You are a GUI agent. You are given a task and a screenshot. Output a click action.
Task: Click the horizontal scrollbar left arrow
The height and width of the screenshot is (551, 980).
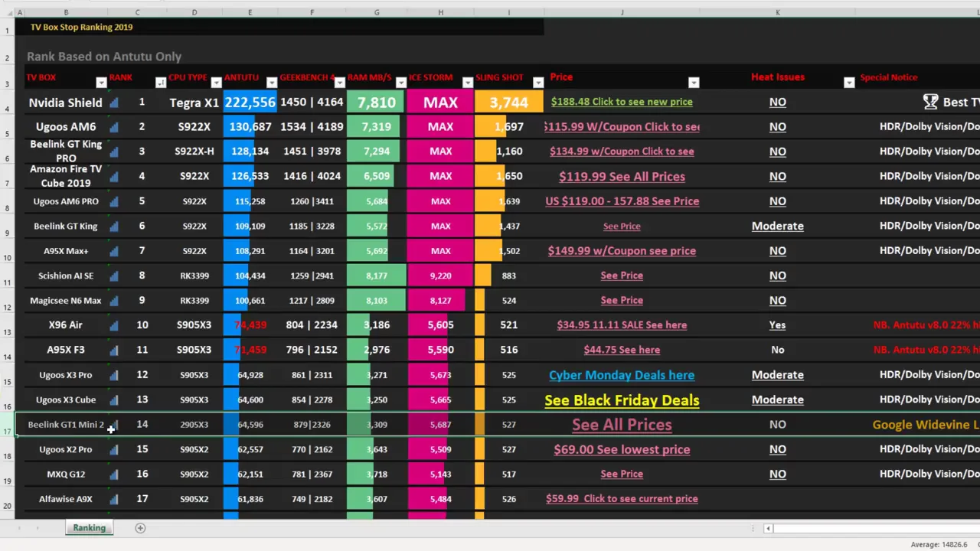[x=768, y=528]
